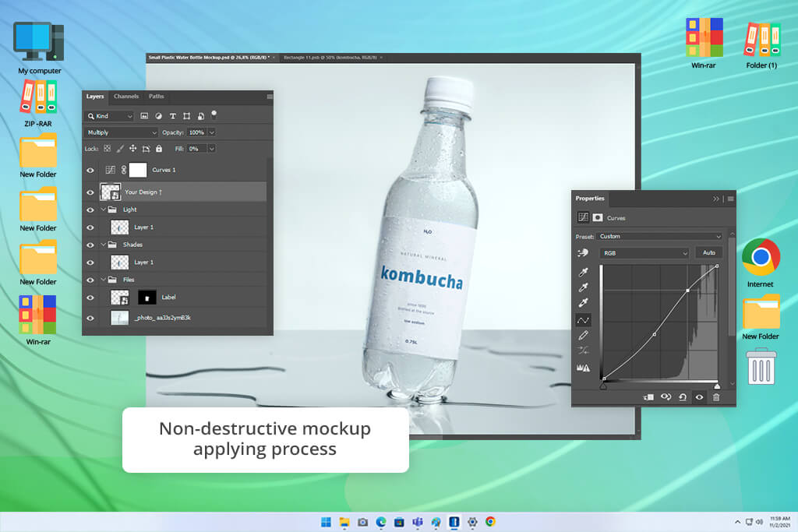Filter layers by pixel layer icon
The image size is (798, 532).
point(144,116)
